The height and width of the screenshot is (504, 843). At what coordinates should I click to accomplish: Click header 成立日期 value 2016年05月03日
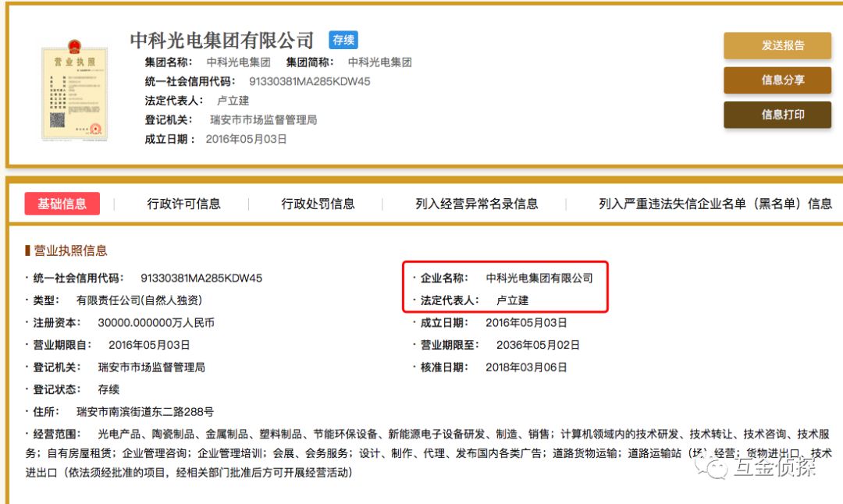pyautogui.click(x=246, y=139)
